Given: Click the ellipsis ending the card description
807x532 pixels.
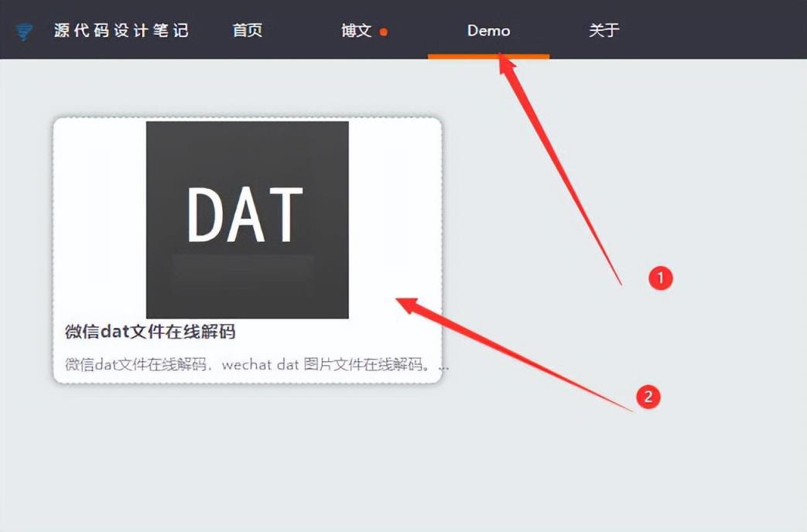Looking at the screenshot, I should click(443, 367).
